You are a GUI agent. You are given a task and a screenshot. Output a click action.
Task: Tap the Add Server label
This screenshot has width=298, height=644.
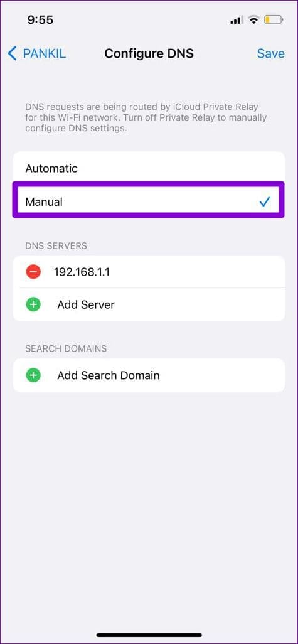(86, 305)
